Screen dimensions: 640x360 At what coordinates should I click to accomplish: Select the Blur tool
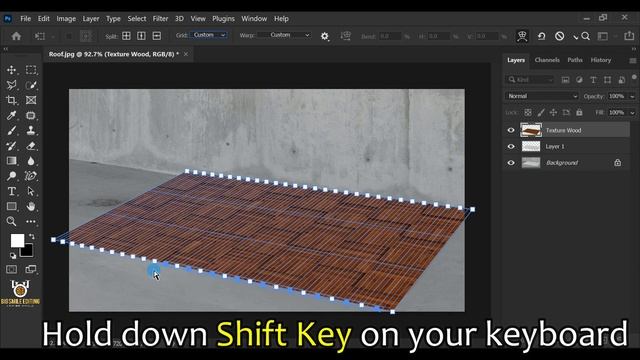[31, 161]
